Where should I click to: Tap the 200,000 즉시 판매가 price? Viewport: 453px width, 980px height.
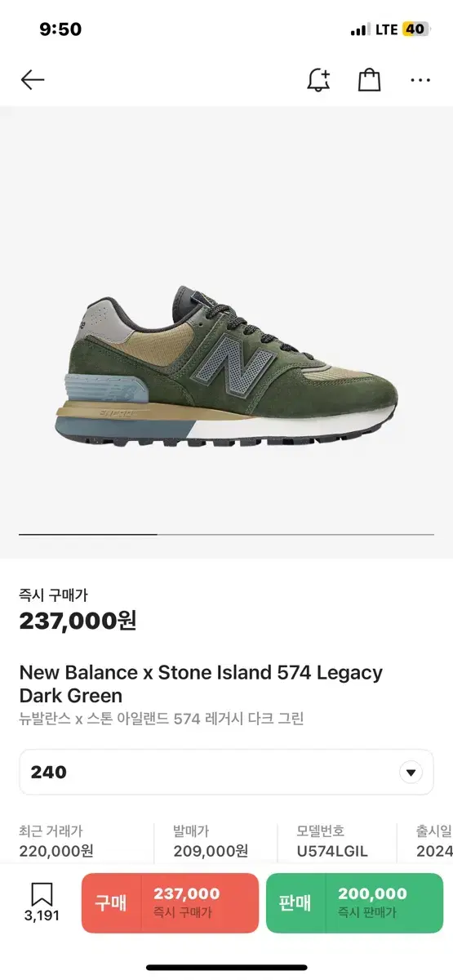[372, 903]
